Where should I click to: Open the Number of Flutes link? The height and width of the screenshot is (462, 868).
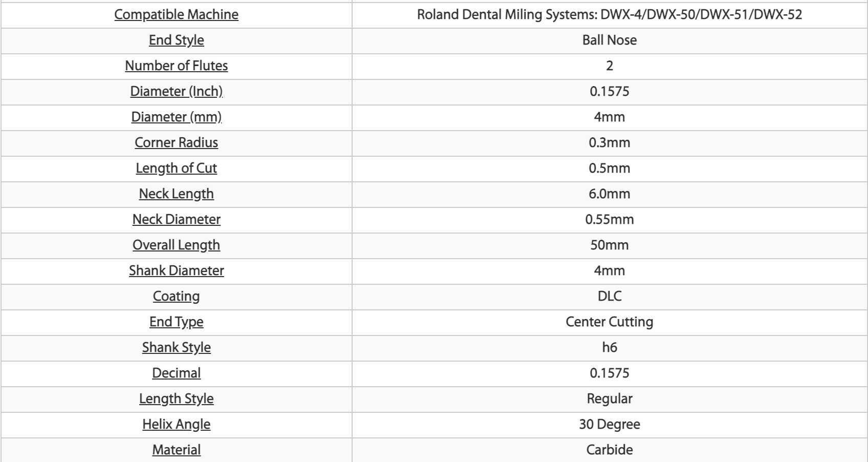pos(176,66)
